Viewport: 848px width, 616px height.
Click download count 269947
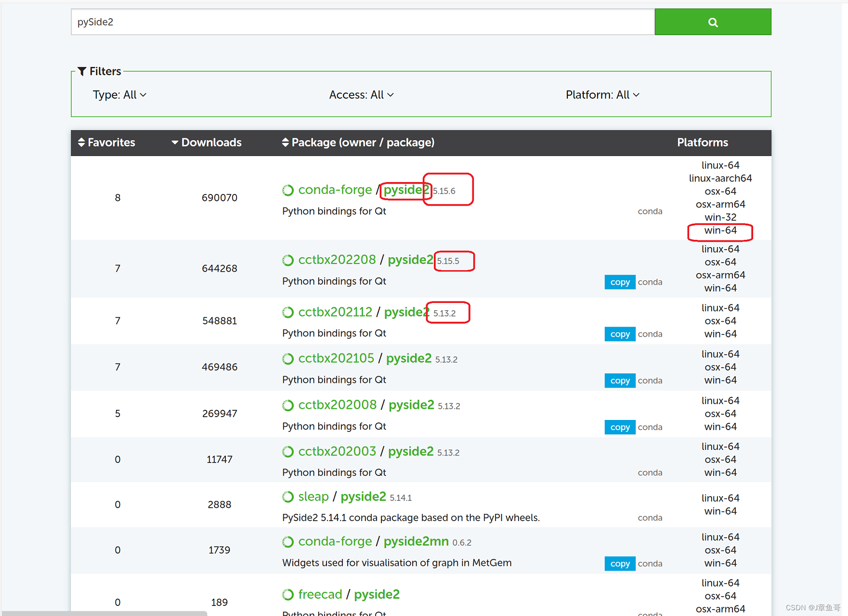[220, 414]
